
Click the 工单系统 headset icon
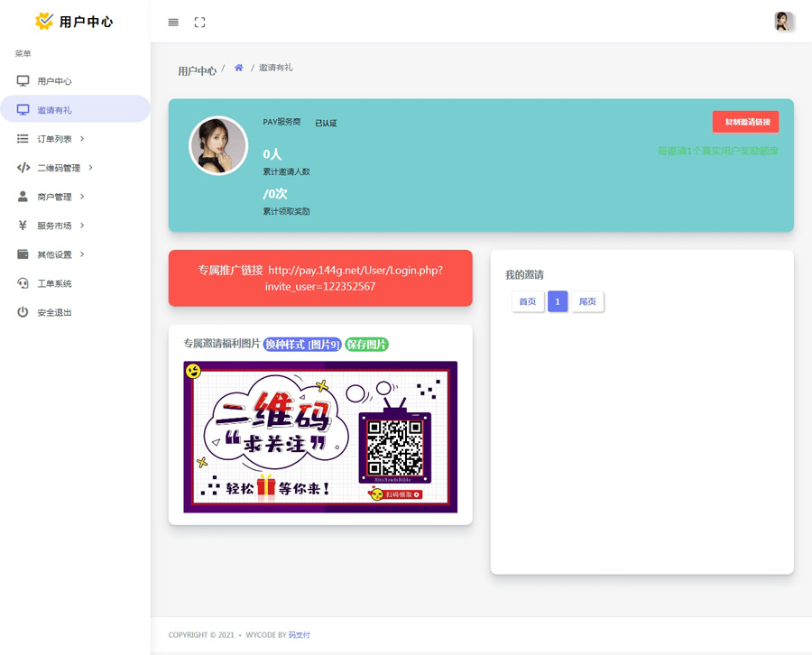click(23, 283)
